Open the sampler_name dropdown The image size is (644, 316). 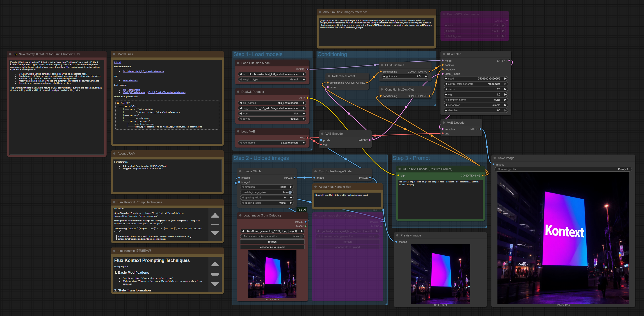476,100
